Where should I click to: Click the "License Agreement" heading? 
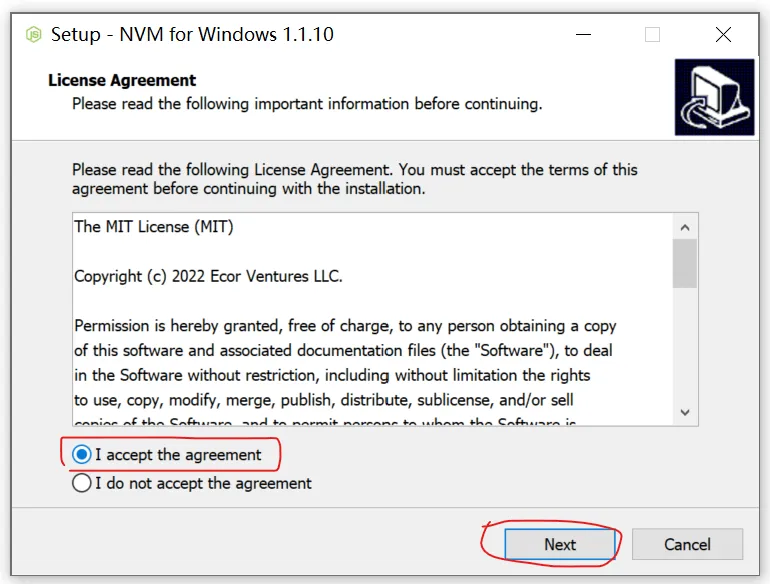click(x=122, y=80)
